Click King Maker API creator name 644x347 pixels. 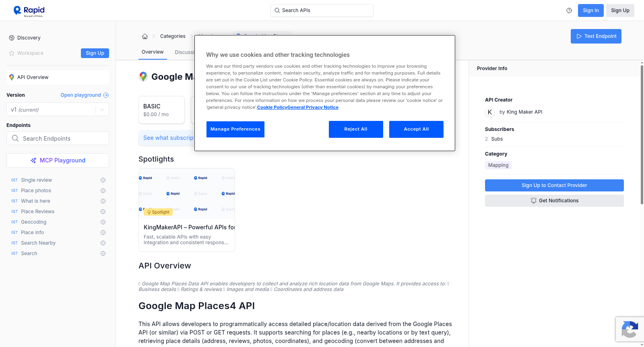tap(524, 112)
